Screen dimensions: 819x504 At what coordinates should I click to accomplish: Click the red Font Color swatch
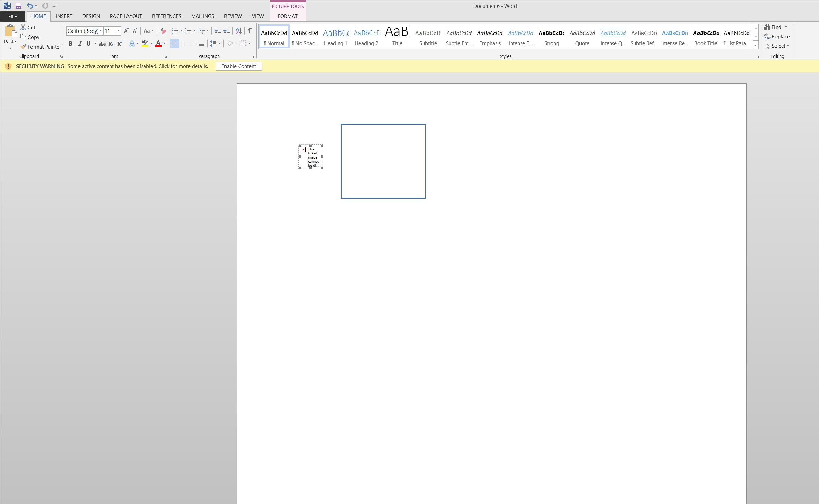(158, 43)
